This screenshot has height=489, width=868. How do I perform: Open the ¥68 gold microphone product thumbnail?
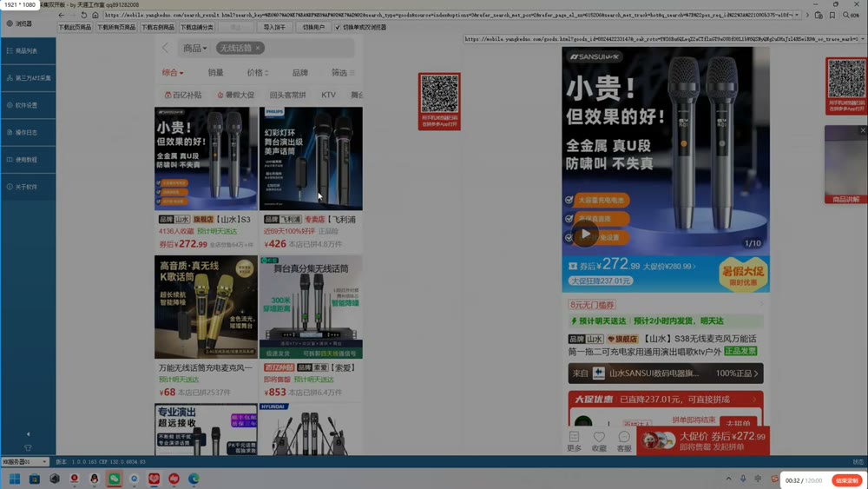click(x=206, y=307)
